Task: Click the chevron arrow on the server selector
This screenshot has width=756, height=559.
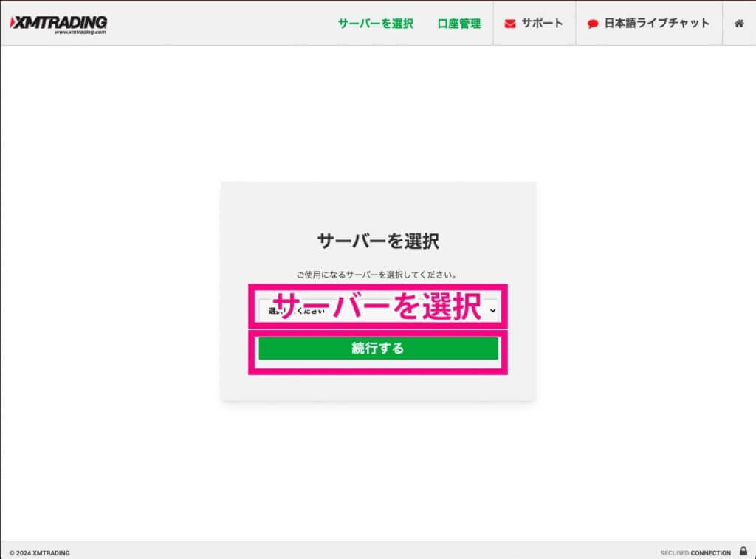Action: pyautogui.click(x=492, y=309)
